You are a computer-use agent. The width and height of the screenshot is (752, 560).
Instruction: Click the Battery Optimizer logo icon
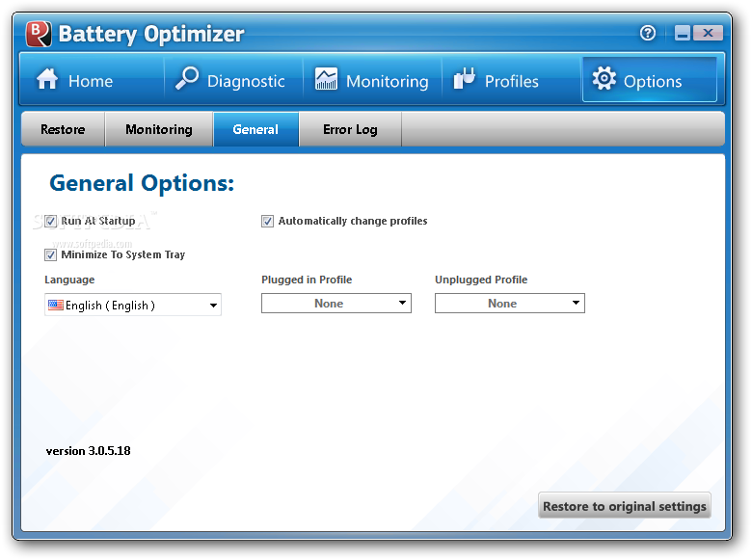click(39, 34)
